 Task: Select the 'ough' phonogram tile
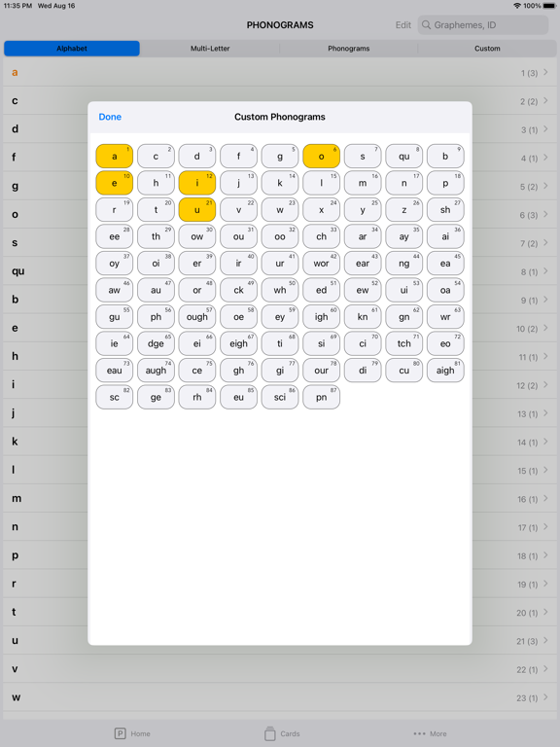coord(197,317)
